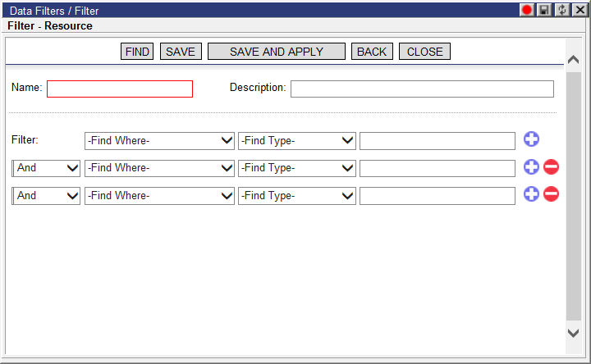Open the third row And operator dropdown
Image resolution: width=591 pixels, height=364 pixels.
point(46,196)
